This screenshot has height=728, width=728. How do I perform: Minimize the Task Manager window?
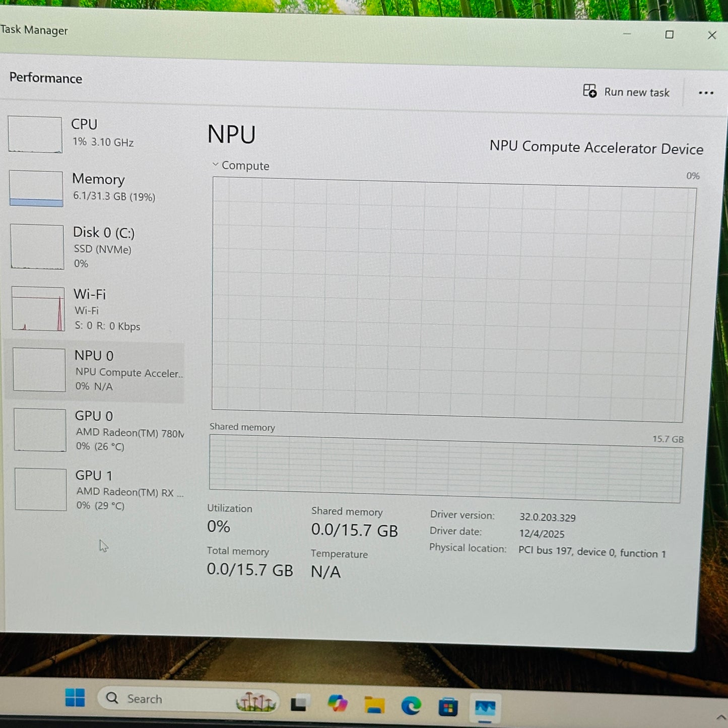(x=627, y=34)
